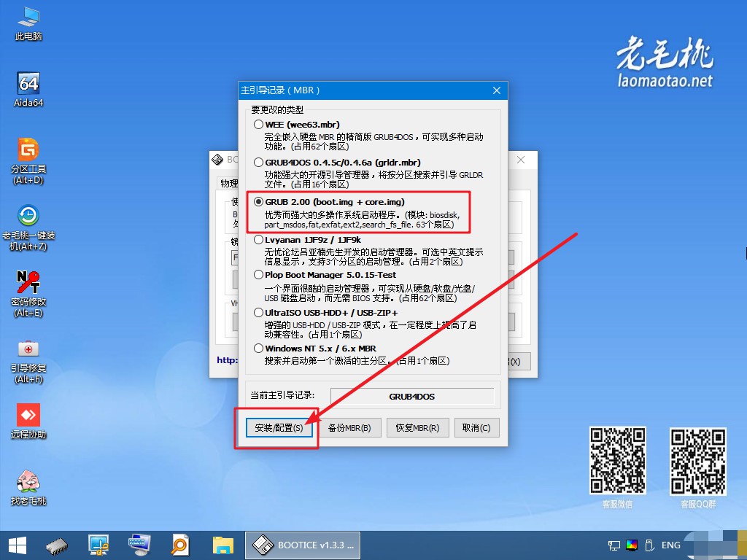The image size is (747, 560).
Task: Select GRUB4DOS 0.4.5c/0.4.6a (grldr.mbr) option
Action: [x=259, y=163]
